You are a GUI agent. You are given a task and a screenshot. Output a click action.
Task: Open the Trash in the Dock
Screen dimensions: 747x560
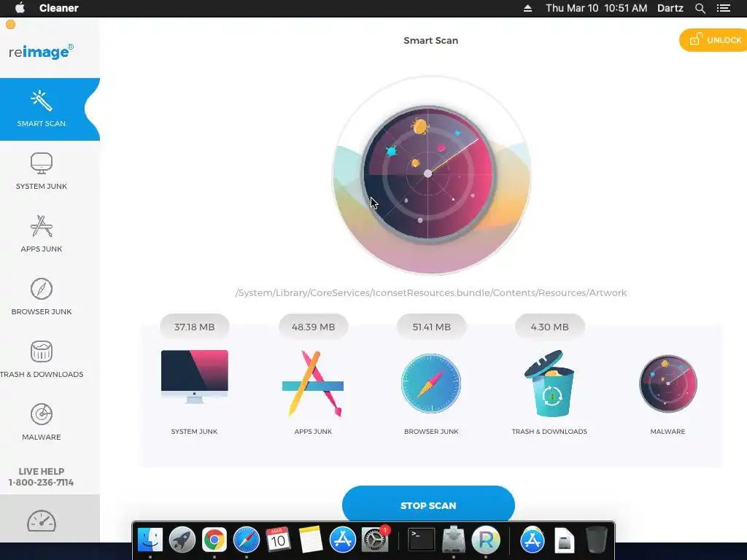(596, 540)
